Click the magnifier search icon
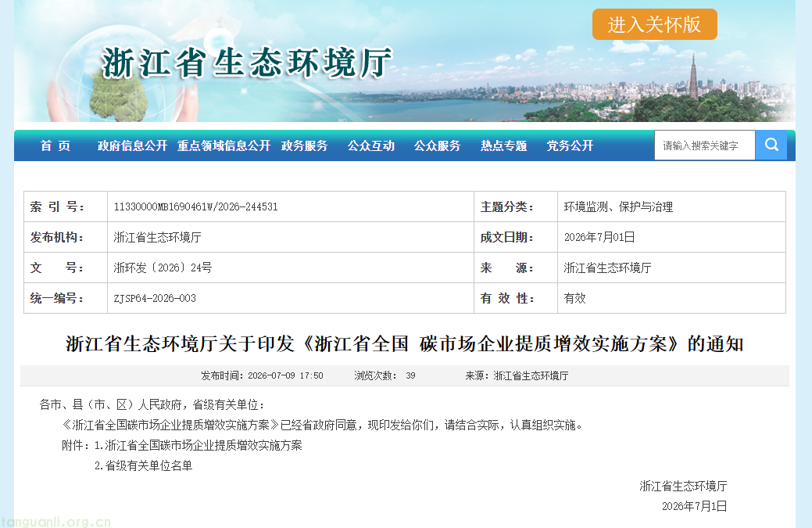The width and height of the screenshot is (812, 528). point(771,145)
